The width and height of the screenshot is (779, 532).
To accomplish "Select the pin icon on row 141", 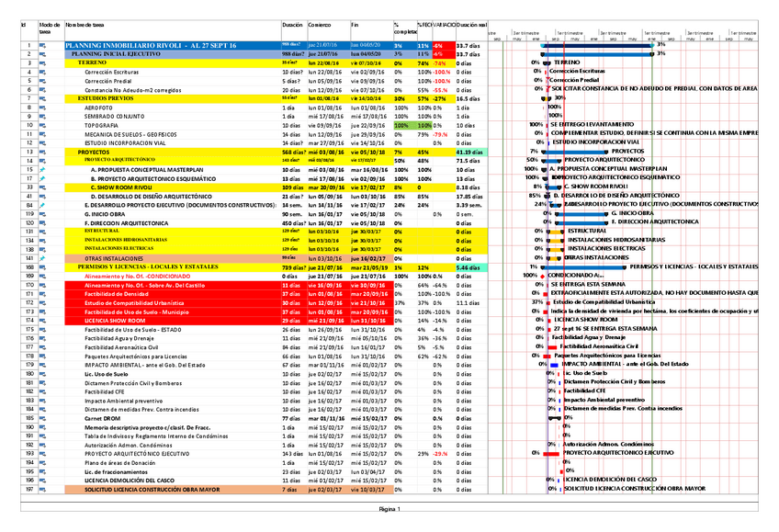I will (x=43, y=258).
